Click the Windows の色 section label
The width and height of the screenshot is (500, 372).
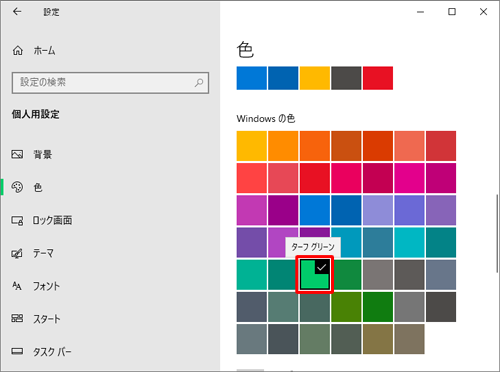[266, 118]
